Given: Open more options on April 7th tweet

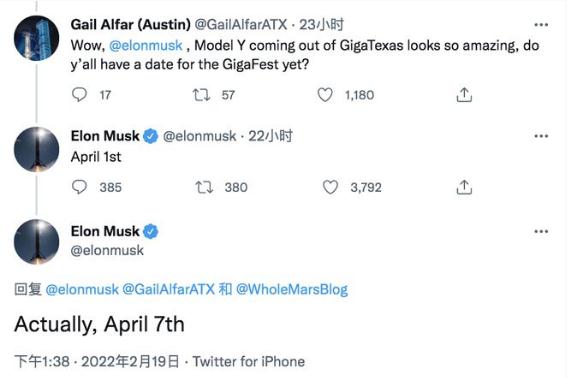Looking at the screenshot, I should point(541,231).
